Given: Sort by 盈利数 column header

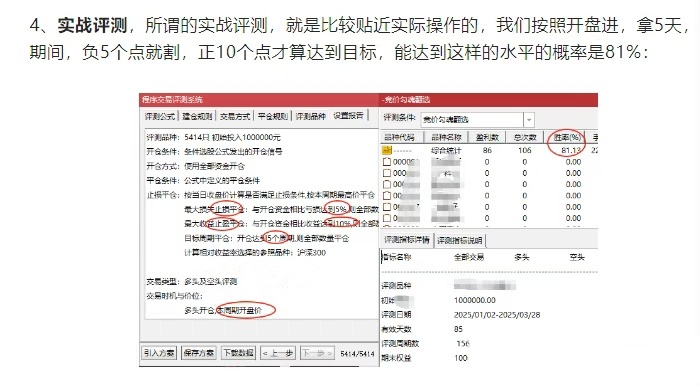Looking at the screenshot, I should click(487, 137).
